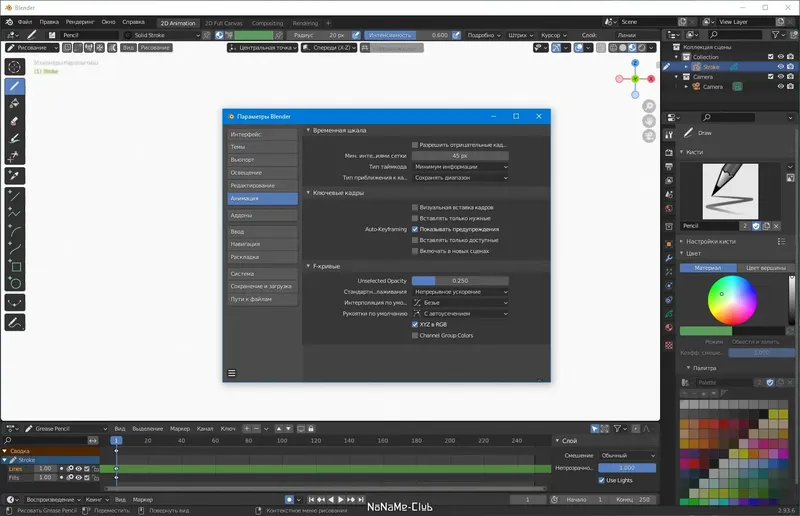Click the zoom magnifier viewport icon

(649, 106)
